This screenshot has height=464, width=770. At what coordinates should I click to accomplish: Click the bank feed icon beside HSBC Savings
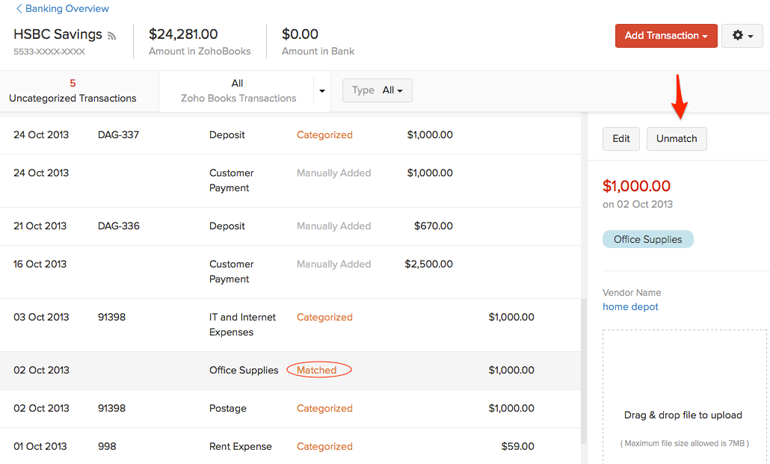[x=112, y=36]
